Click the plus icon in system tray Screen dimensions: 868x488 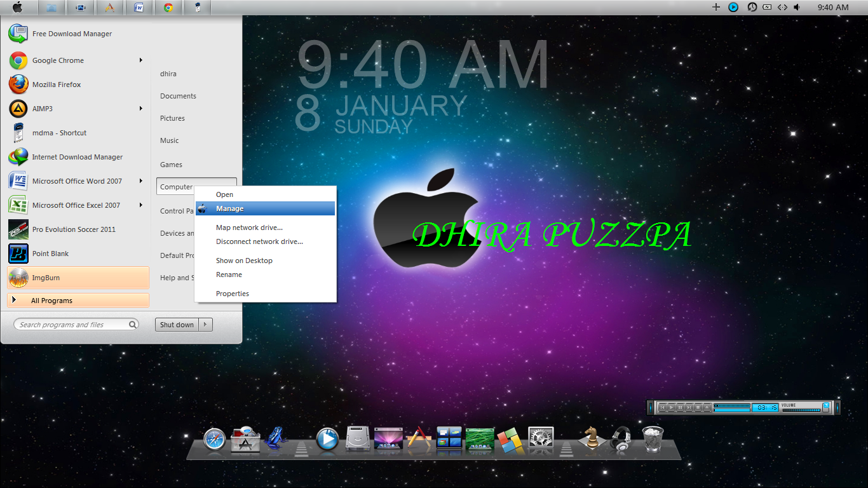click(x=716, y=8)
